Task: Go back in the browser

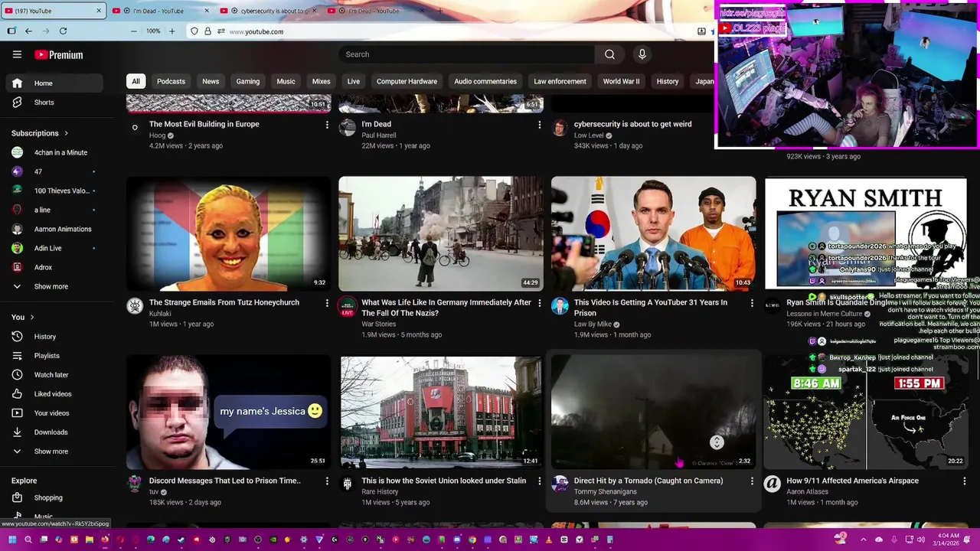Action: tap(28, 31)
